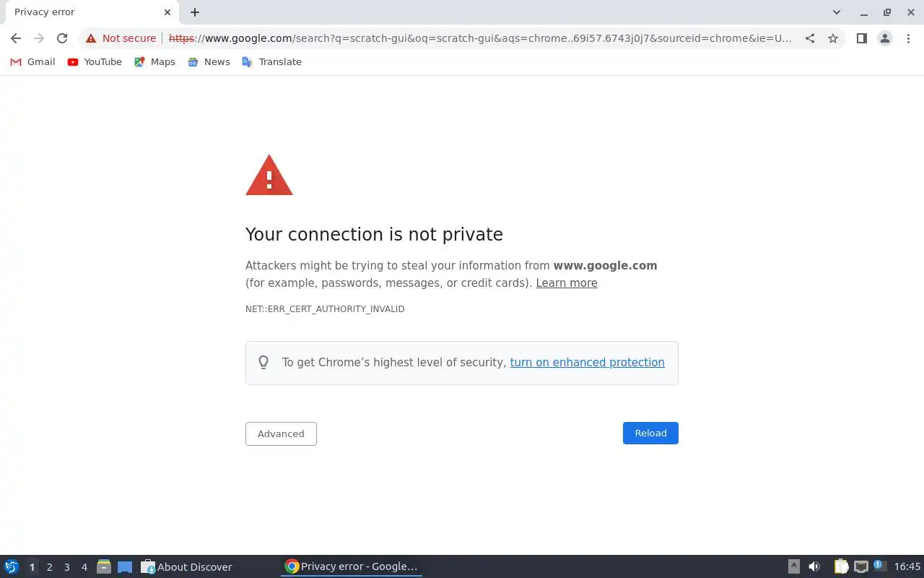Toggle the side panel icon
924x578 pixels.
click(861, 38)
